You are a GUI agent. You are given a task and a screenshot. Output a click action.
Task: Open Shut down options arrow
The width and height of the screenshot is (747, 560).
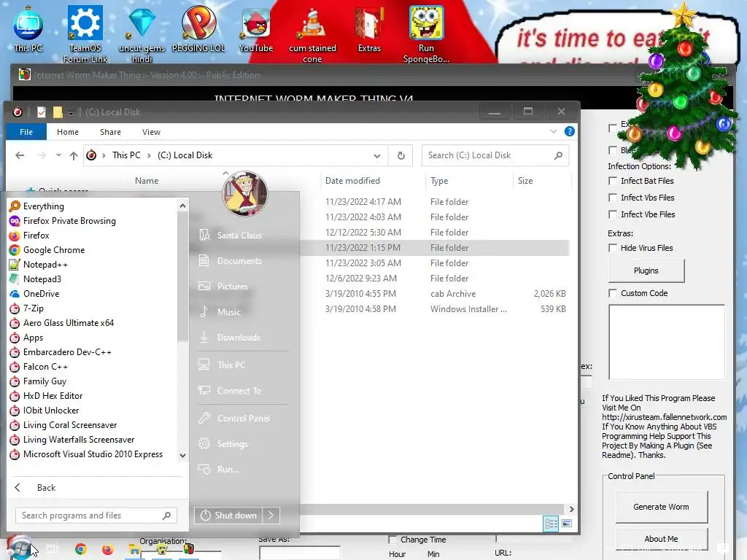click(x=271, y=516)
